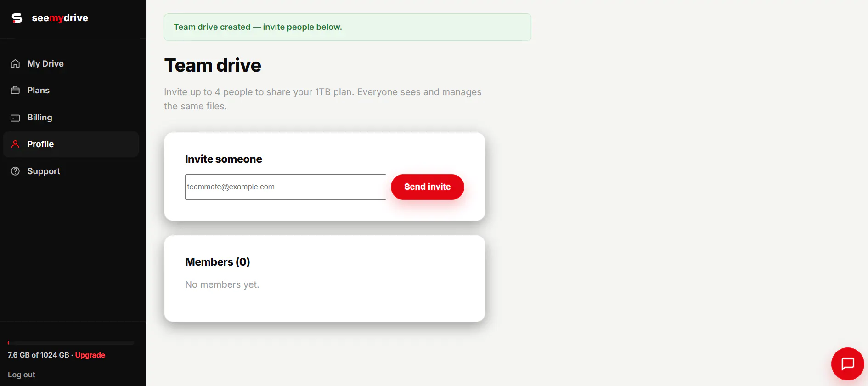Open the chat bubble widget
This screenshot has width=868, height=386.
[x=847, y=364]
